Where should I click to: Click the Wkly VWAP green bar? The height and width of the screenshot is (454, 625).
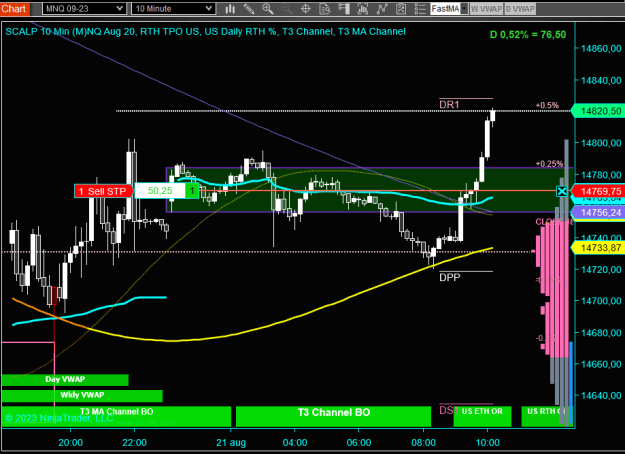click(x=82, y=395)
